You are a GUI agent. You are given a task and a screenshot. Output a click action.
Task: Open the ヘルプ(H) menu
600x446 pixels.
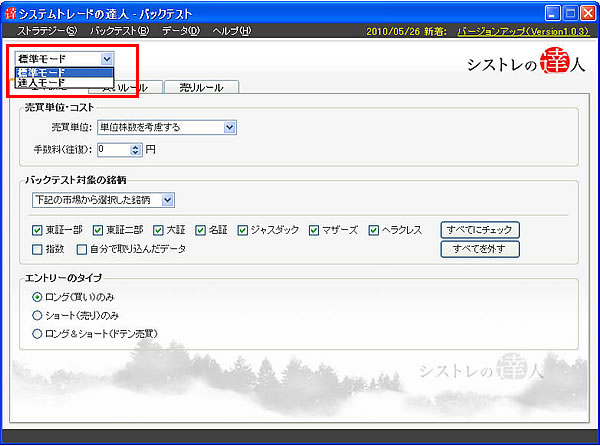[x=232, y=31]
